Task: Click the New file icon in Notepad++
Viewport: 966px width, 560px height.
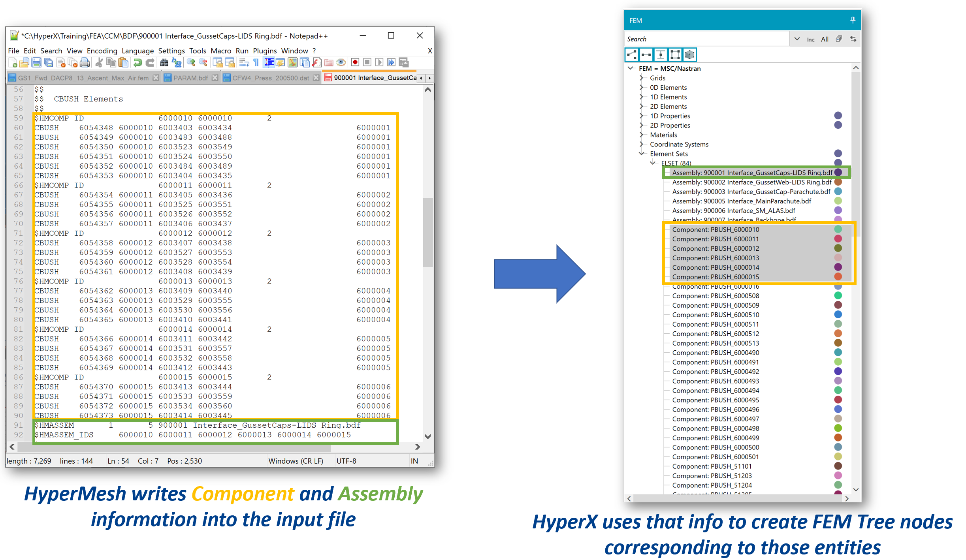Action: tap(13, 62)
